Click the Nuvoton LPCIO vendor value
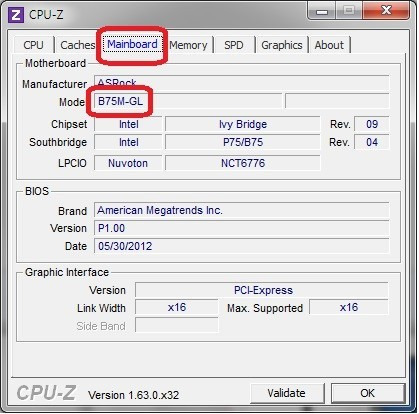The height and width of the screenshot is (414, 419). tap(128, 163)
